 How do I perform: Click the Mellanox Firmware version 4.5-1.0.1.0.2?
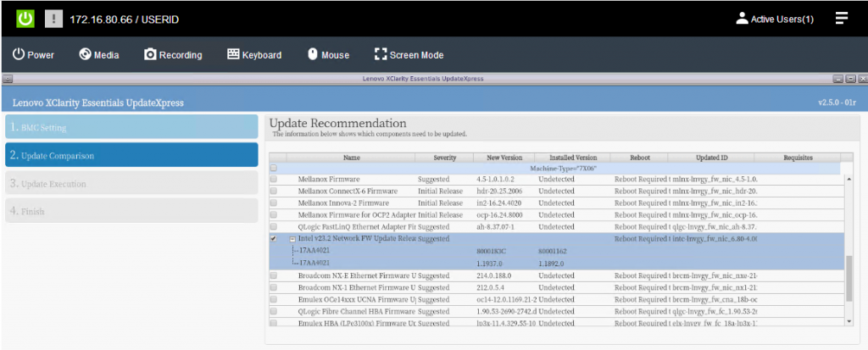495,180
